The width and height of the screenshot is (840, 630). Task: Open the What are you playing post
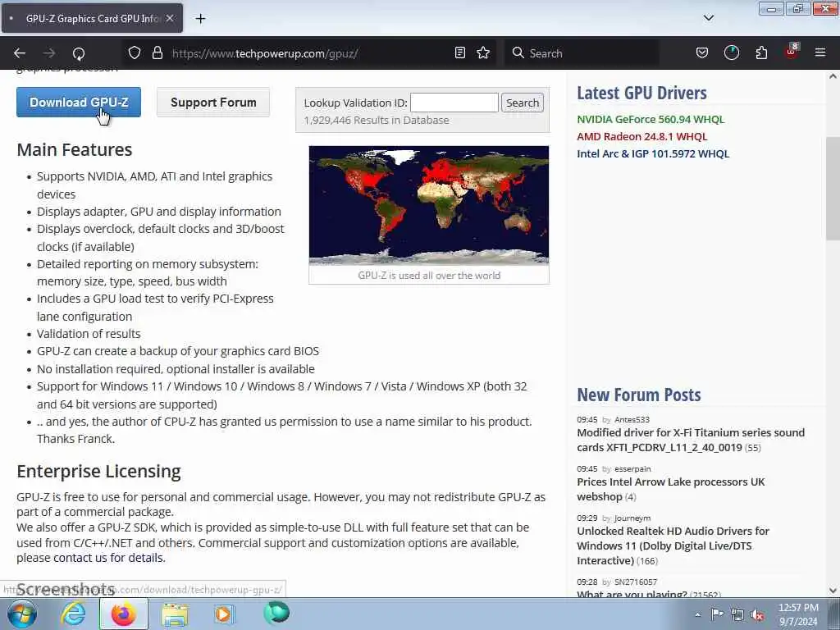click(632, 594)
